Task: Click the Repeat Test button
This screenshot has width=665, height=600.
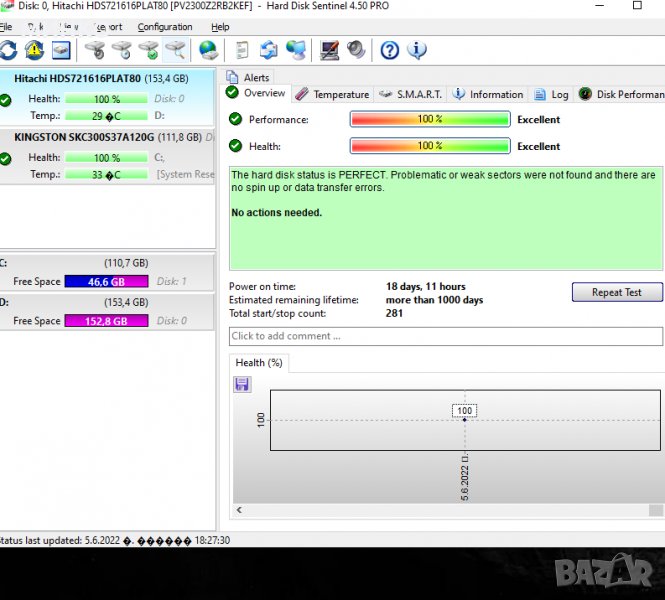Action: pyautogui.click(x=617, y=292)
